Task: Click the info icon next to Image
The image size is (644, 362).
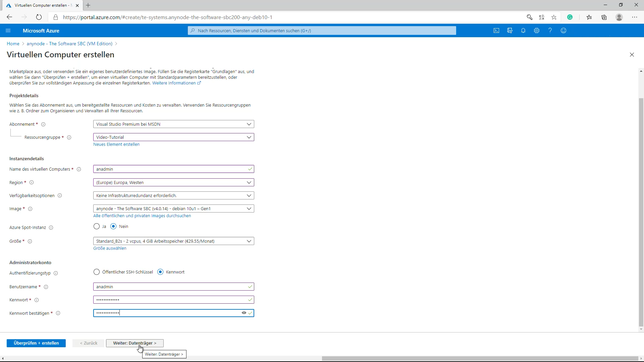Action: pos(30,209)
